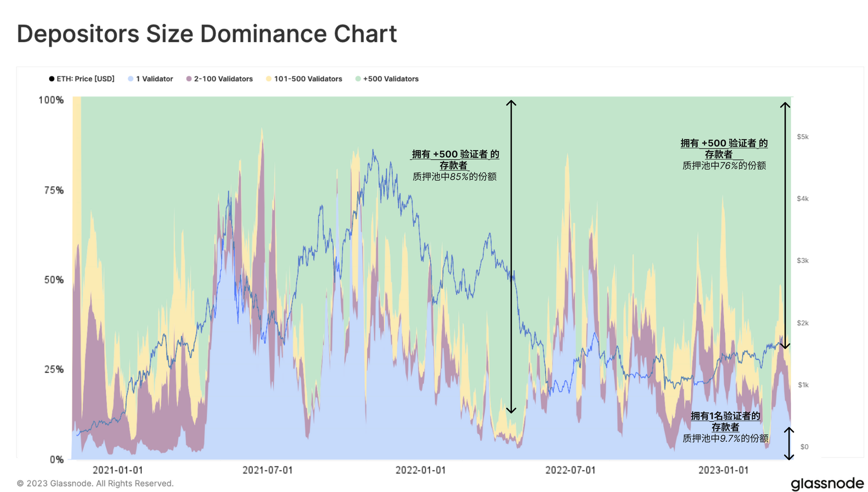Click the $5k price axis label
The height and width of the screenshot is (492, 868).
(802, 137)
